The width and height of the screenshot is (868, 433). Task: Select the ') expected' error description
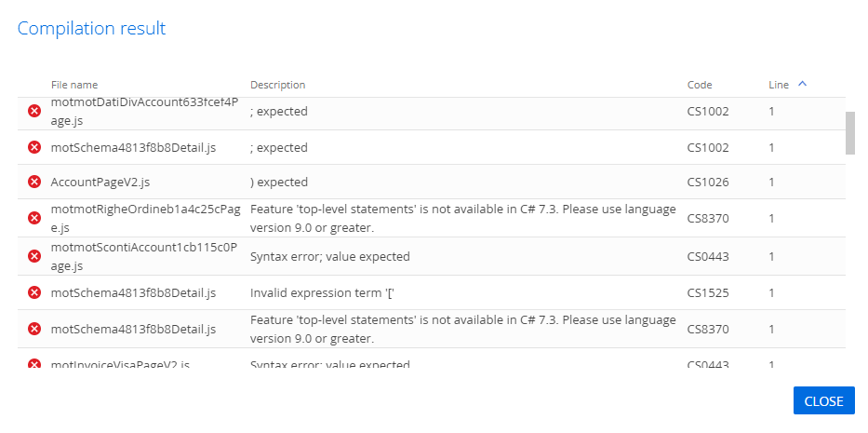coord(279,182)
